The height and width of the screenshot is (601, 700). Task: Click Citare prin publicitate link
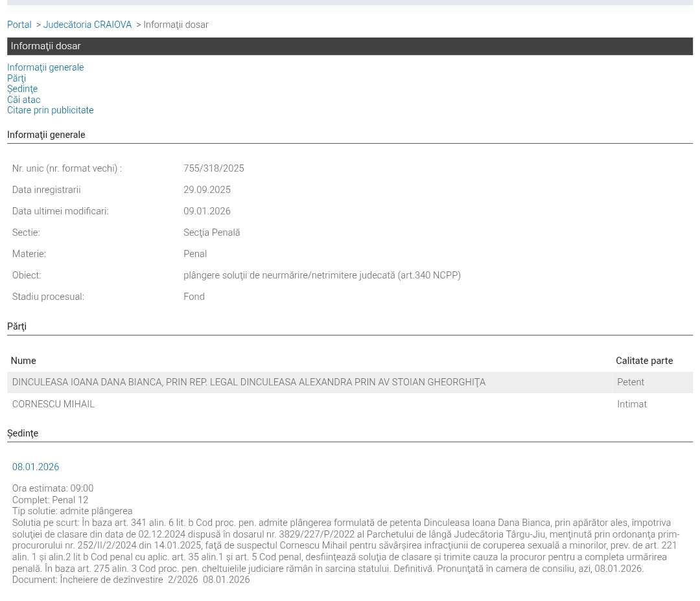[51, 110]
